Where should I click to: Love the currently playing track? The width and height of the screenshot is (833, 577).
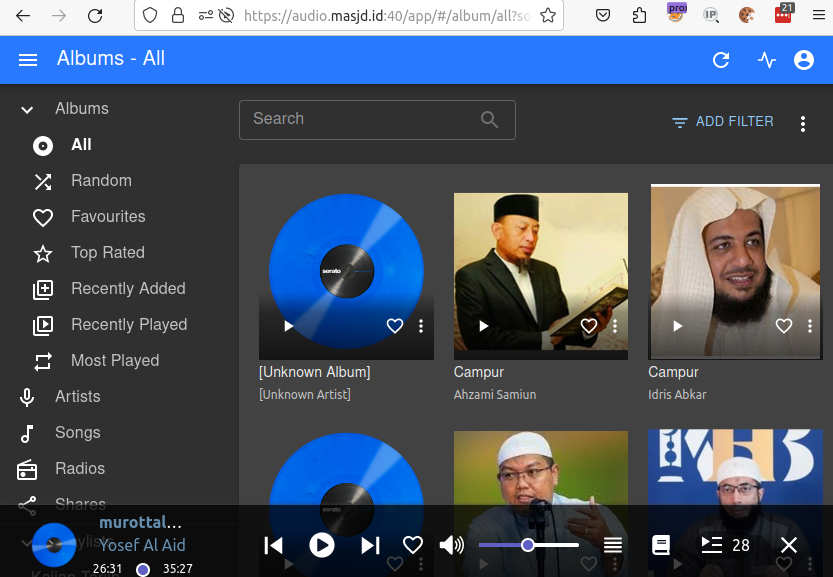point(413,545)
